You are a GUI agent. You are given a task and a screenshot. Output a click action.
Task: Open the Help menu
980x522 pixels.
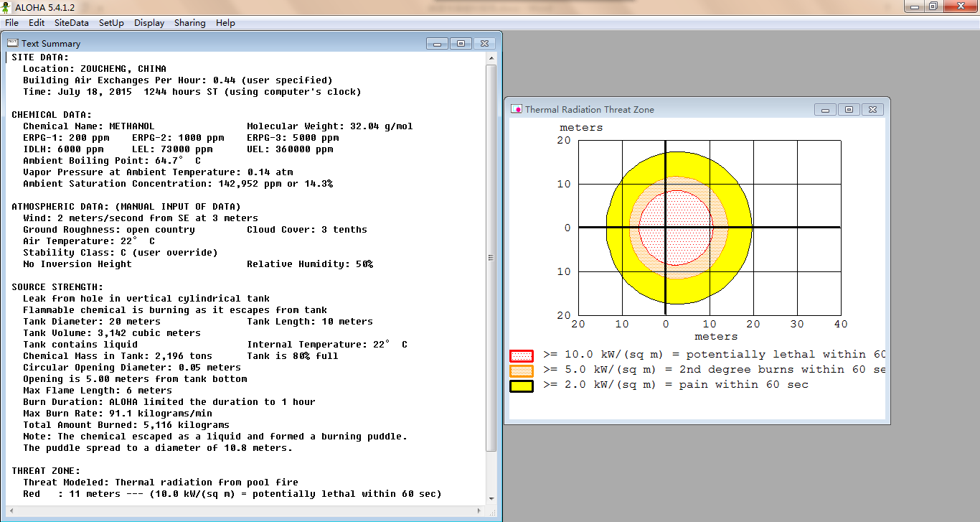pos(225,23)
